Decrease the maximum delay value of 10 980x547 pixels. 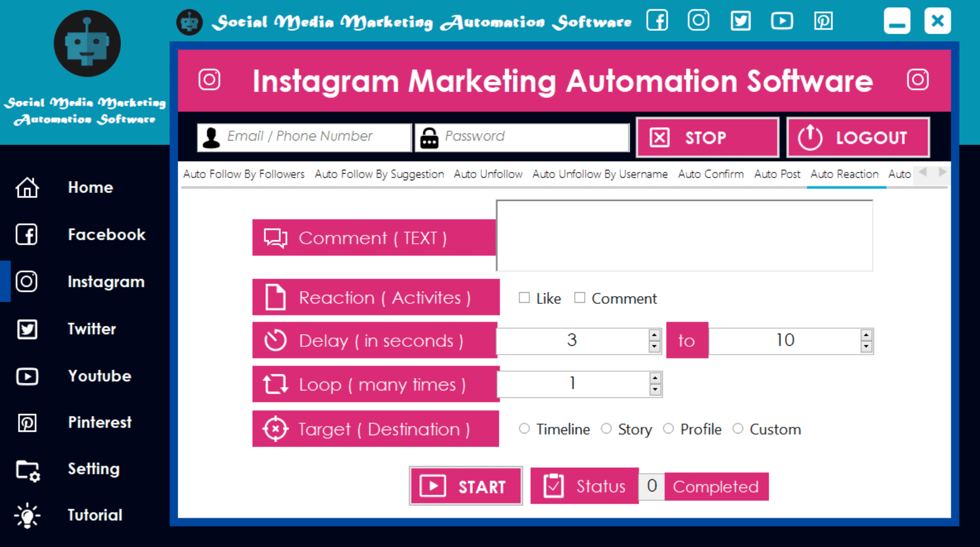(866, 346)
